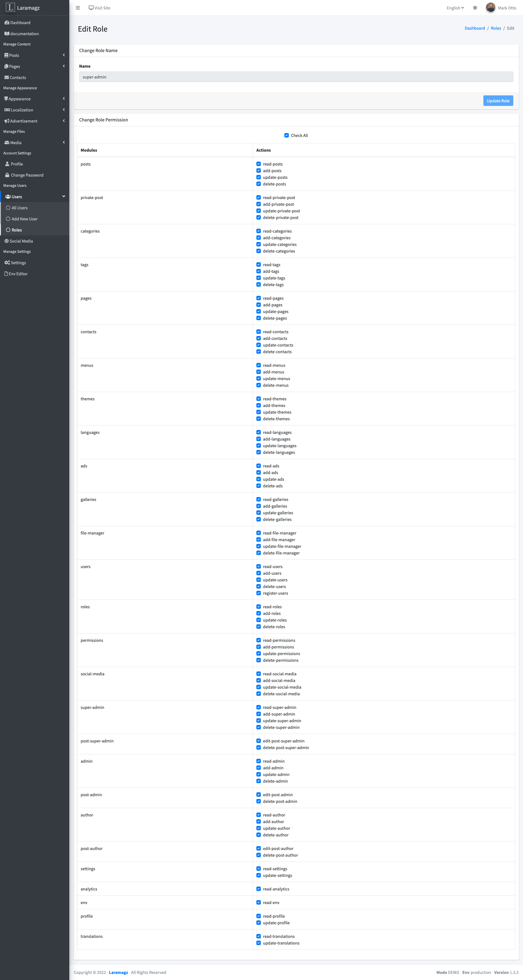This screenshot has width=523, height=980.
Task: Click the Settings cogs icon
Action: pyautogui.click(x=7, y=263)
